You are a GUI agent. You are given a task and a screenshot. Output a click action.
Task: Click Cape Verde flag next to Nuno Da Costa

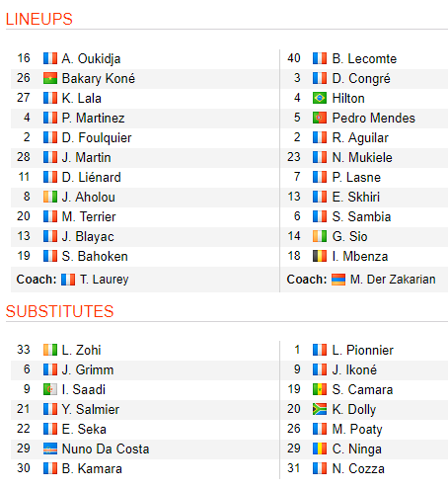[x=50, y=448]
